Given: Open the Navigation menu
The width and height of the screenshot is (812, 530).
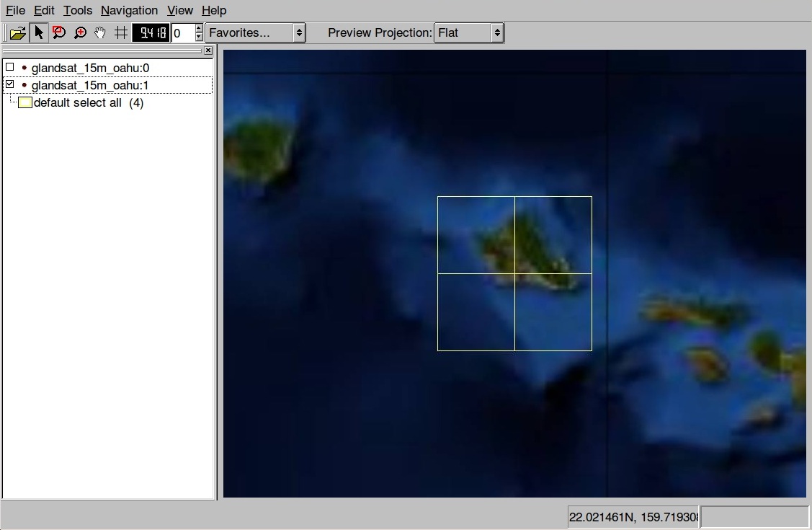Looking at the screenshot, I should 129,10.
